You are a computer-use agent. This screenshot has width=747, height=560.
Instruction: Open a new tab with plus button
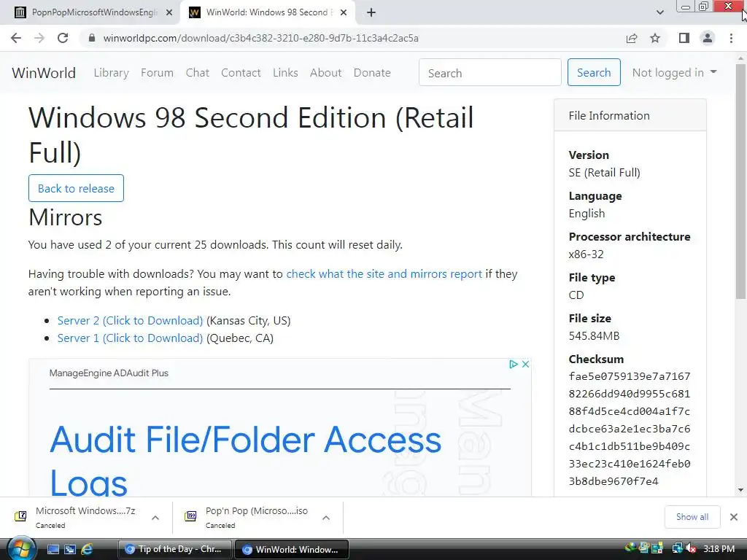point(371,12)
